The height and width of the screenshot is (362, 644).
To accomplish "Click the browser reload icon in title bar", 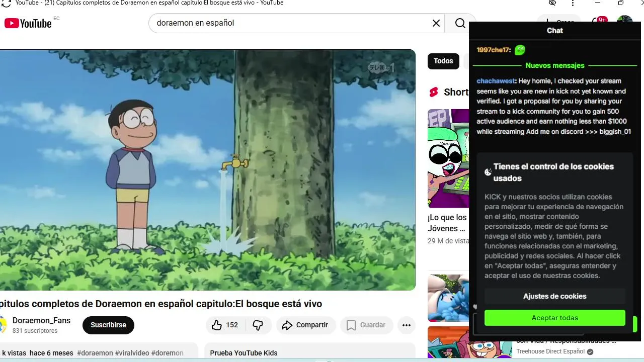I will (6, 4).
